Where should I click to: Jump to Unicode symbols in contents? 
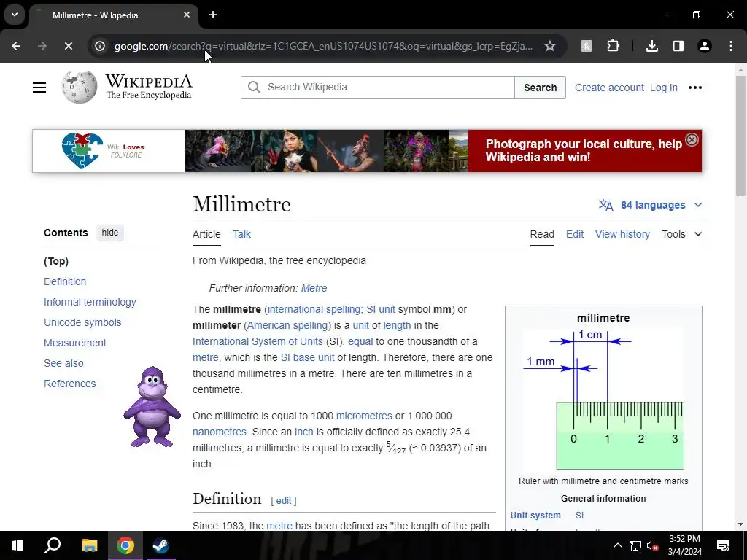click(x=82, y=322)
